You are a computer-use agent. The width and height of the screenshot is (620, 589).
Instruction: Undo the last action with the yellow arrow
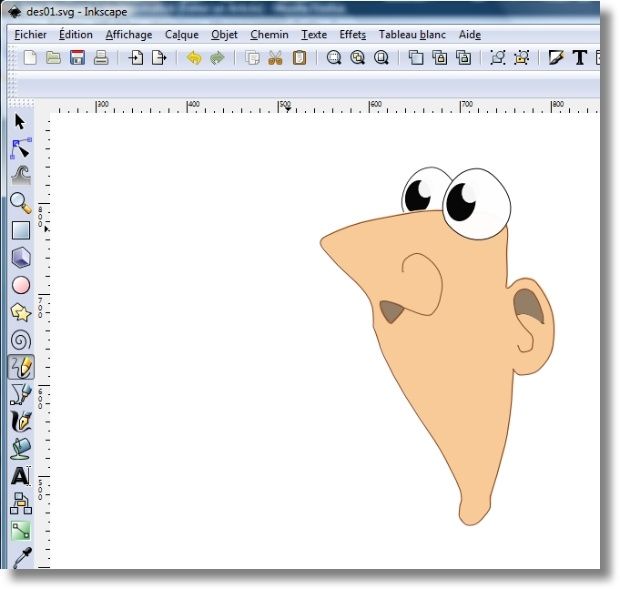194,58
